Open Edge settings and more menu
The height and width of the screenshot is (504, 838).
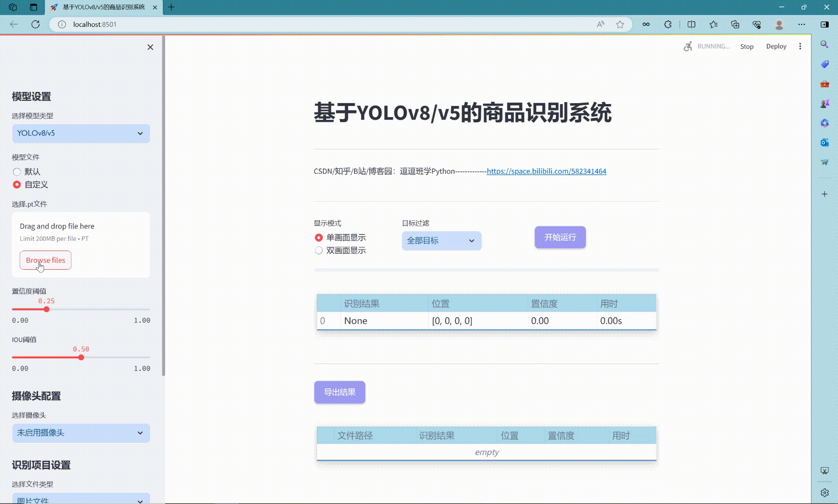point(802,24)
